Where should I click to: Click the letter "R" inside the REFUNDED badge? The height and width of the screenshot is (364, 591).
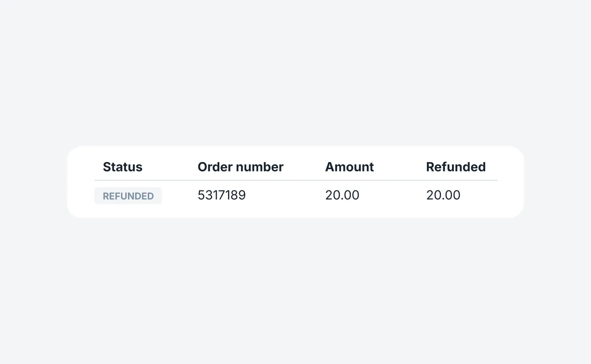pyautogui.click(x=106, y=196)
